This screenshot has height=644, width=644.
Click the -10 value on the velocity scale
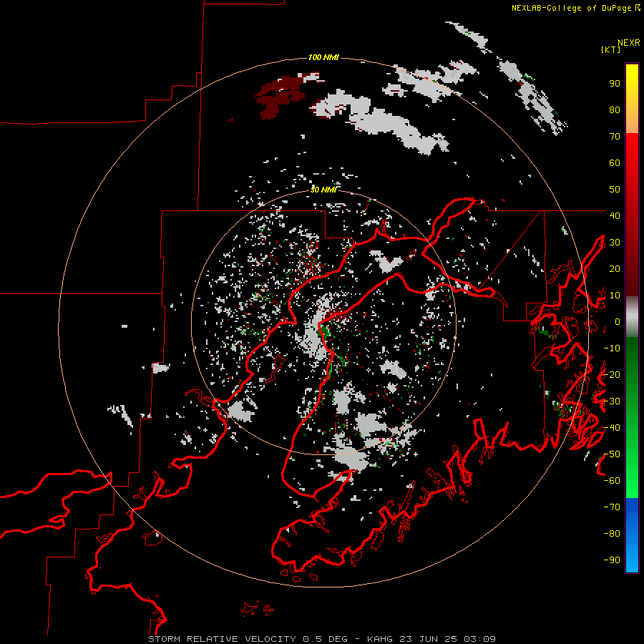point(612,348)
